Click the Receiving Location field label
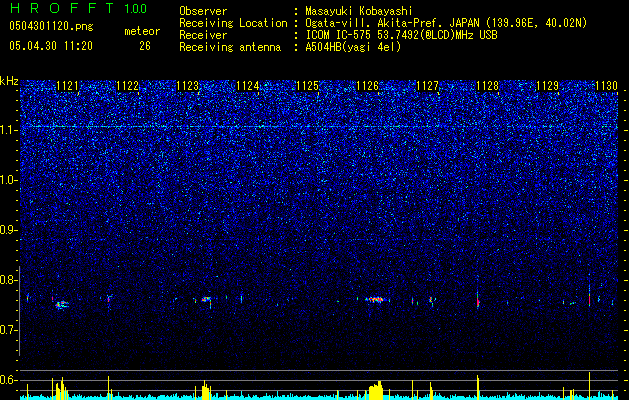 tap(233, 23)
